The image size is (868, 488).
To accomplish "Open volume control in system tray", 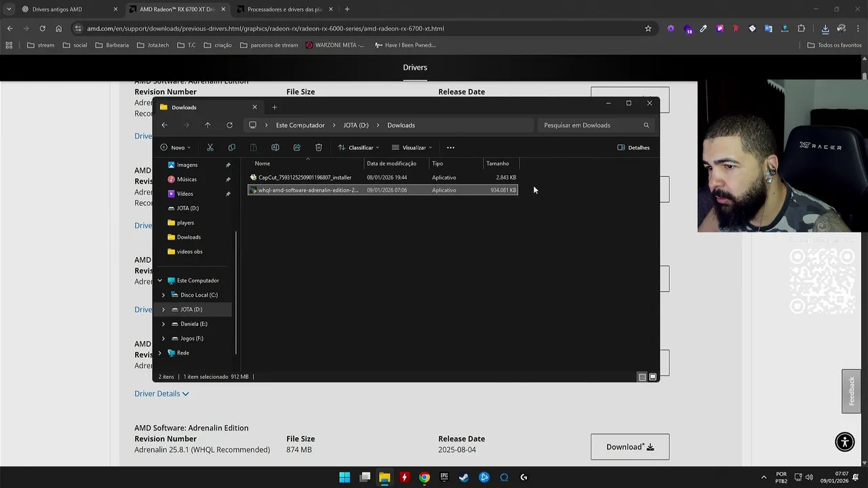I will tap(809, 477).
